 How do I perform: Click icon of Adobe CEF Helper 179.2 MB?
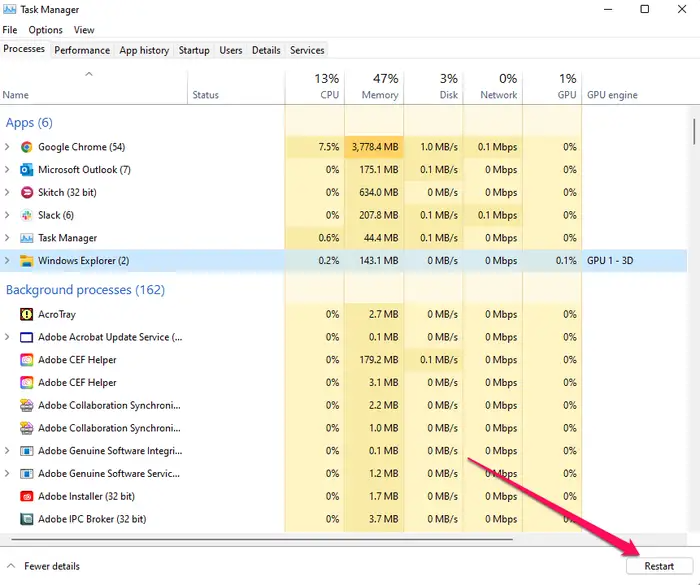pos(26,360)
